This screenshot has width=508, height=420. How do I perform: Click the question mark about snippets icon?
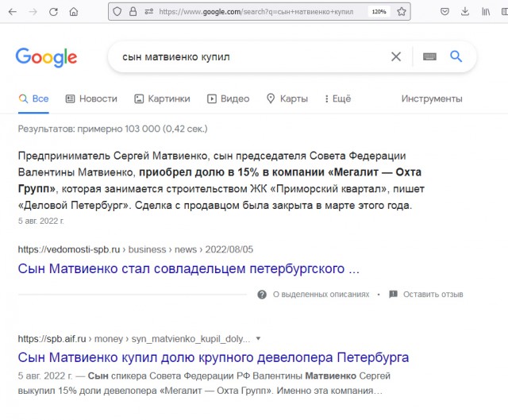point(262,295)
